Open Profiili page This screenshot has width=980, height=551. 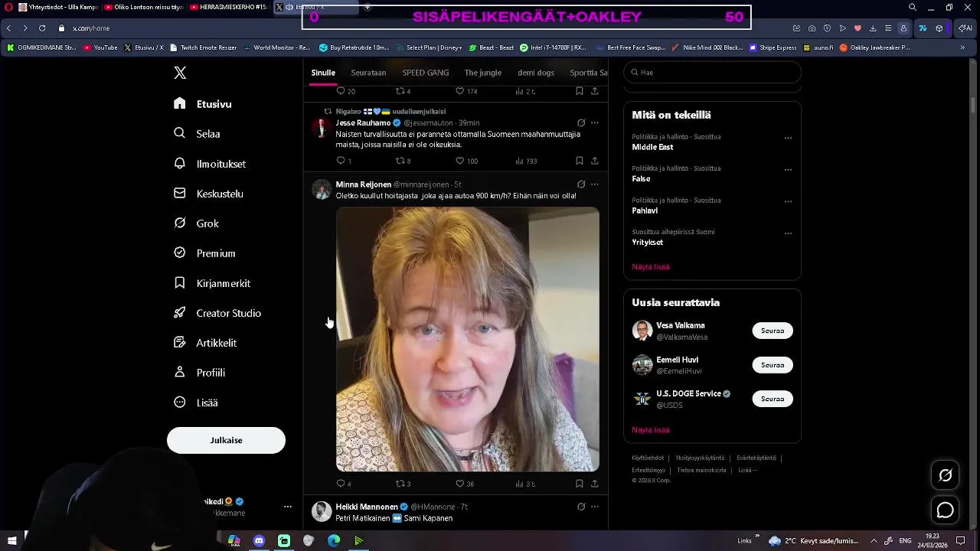click(199, 373)
